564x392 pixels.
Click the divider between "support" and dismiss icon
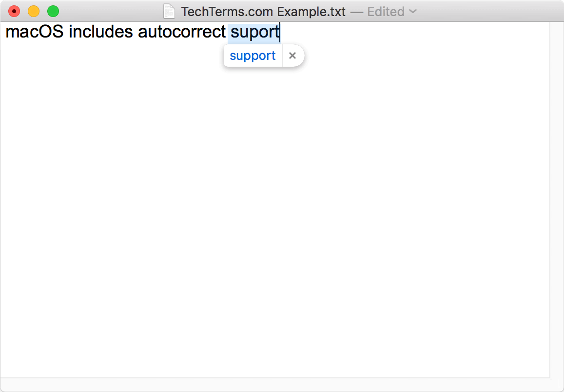(282, 56)
